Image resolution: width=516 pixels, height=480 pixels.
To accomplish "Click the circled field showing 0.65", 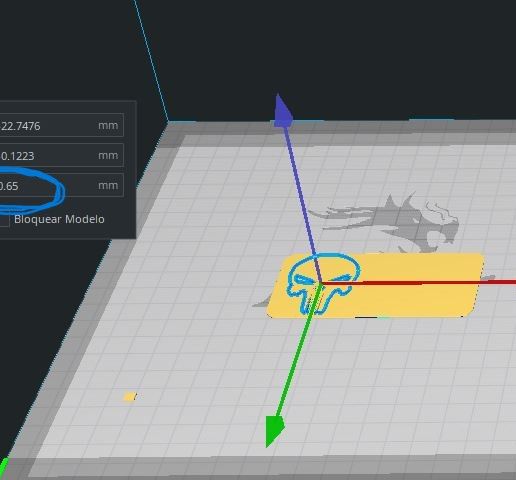I will click(62, 185).
